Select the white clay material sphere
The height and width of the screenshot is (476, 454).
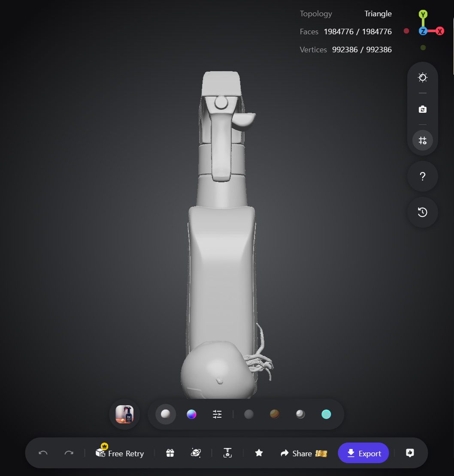(166, 414)
